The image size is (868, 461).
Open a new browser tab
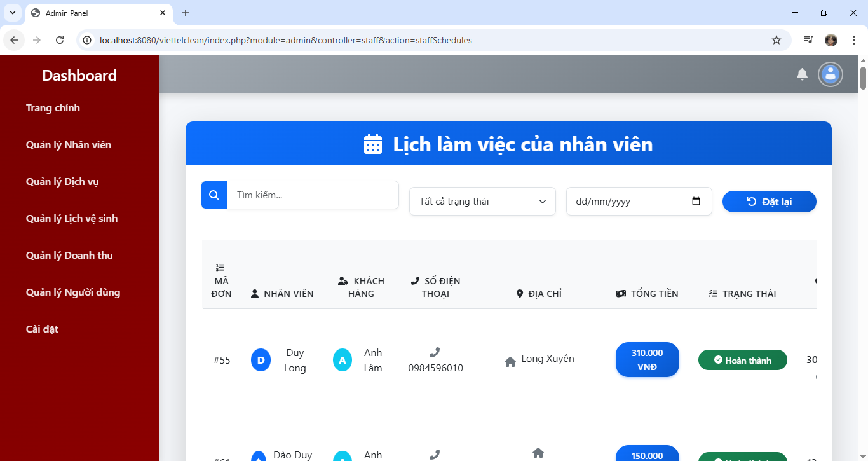pyautogui.click(x=186, y=13)
